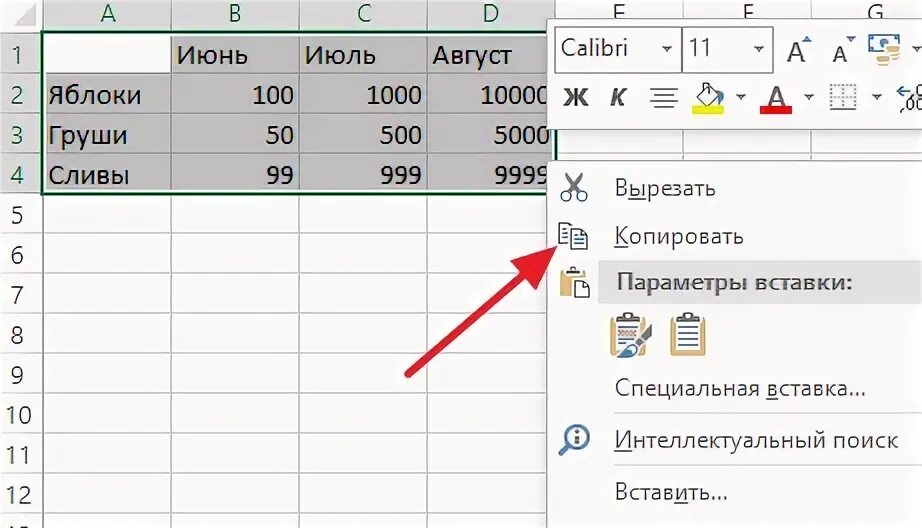Viewport: 922px width, 528px height.
Task: Toggle italic К formatting
Action: pos(617,97)
